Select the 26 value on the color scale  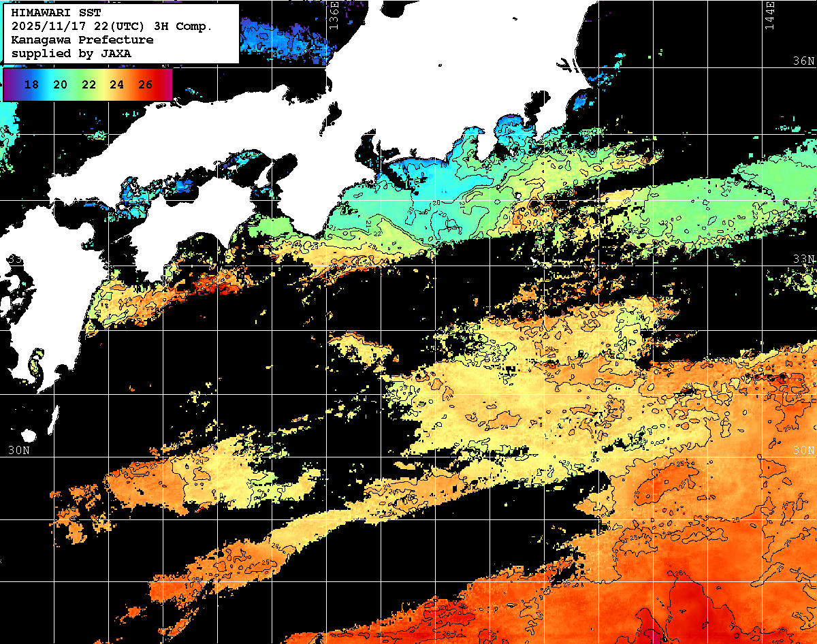point(145,85)
